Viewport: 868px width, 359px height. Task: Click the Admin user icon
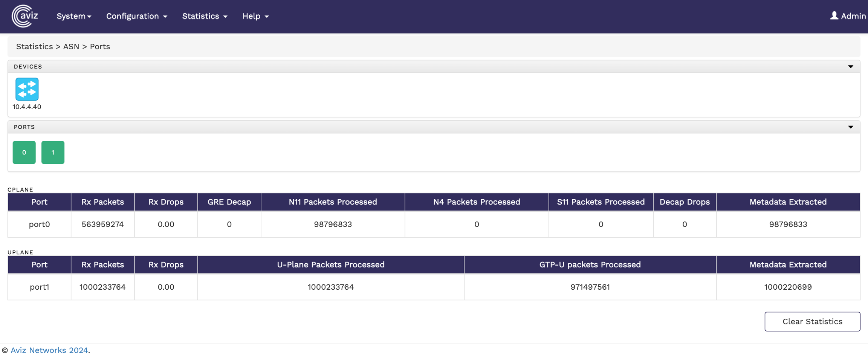834,16
